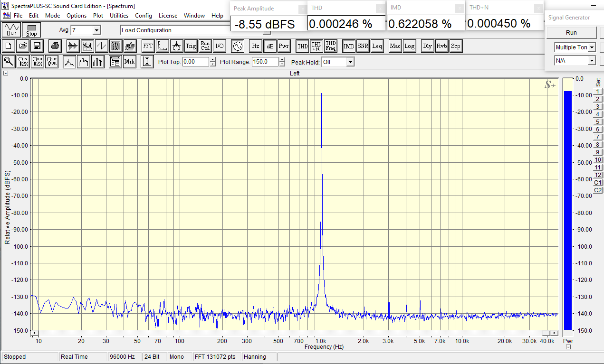Screen dimensions: 604x364
Task: Open the Spectrogram view icon
Action: point(116,46)
